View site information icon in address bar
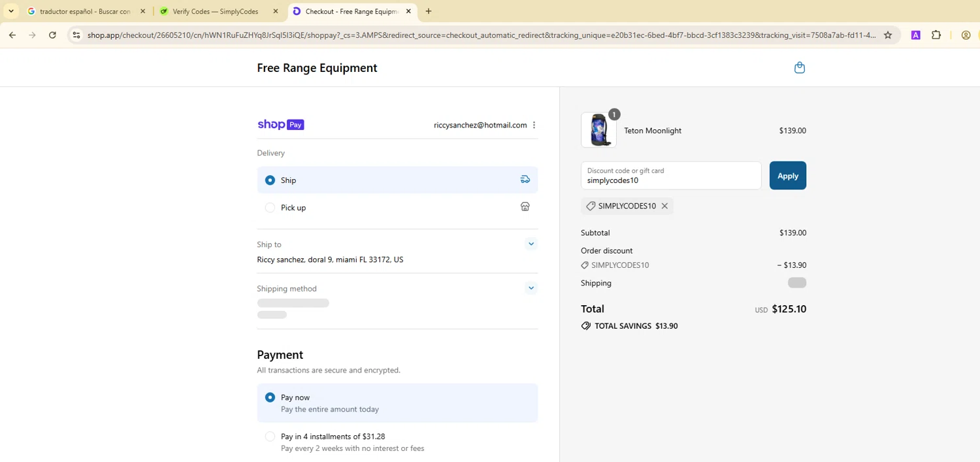This screenshot has height=462, width=980. click(76, 35)
